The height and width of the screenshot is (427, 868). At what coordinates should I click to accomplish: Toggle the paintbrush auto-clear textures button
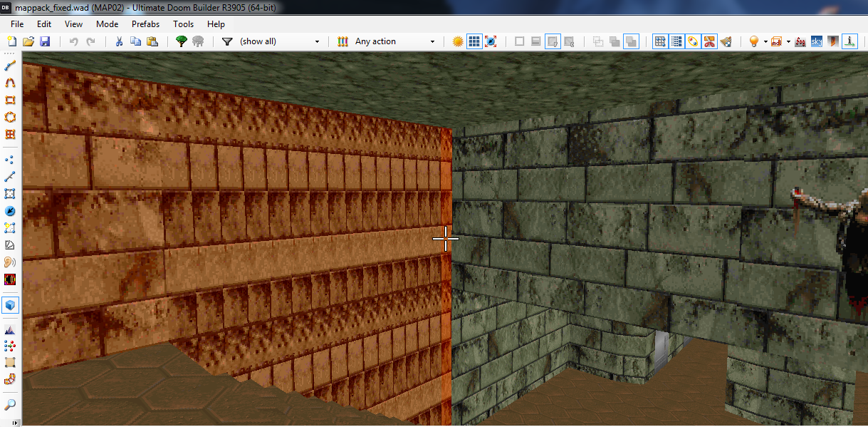pyautogui.click(x=726, y=41)
